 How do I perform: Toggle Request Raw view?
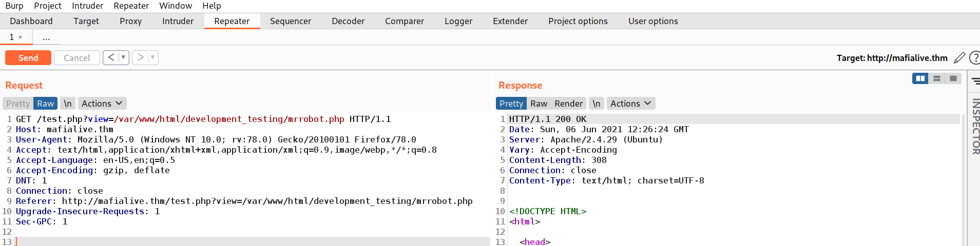pos(45,104)
